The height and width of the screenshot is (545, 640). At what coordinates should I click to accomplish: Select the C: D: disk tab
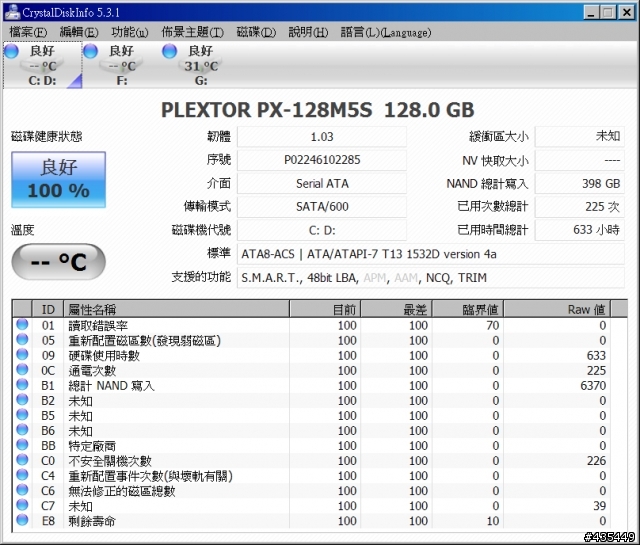pos(42,65)
